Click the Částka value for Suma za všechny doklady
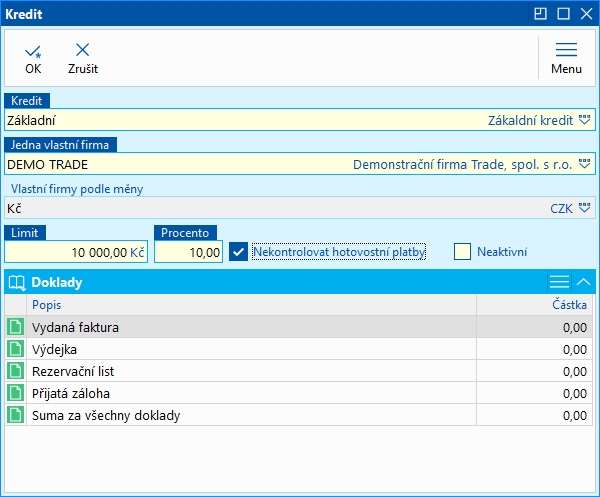 [574, 416]
